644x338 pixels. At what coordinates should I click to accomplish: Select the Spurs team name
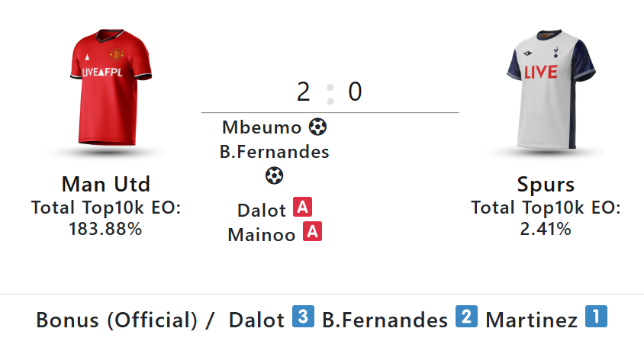[x=546, y=185]
